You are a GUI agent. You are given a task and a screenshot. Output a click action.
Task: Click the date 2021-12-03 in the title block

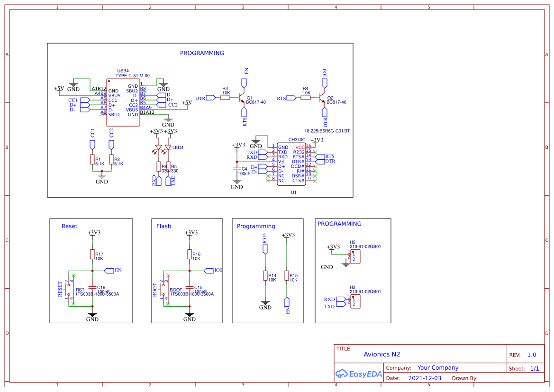pos(424,378)
